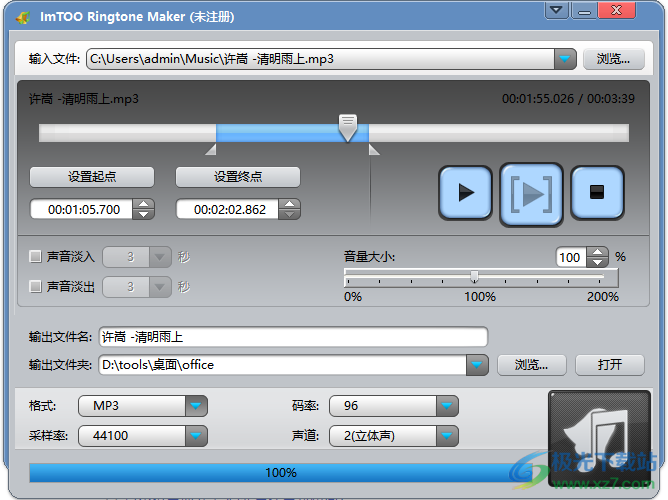Image resolution: width=668 pixels, height=500 pixels.
Task: Open fade-in seconds dropdown
Action: [x=160, y=257]
